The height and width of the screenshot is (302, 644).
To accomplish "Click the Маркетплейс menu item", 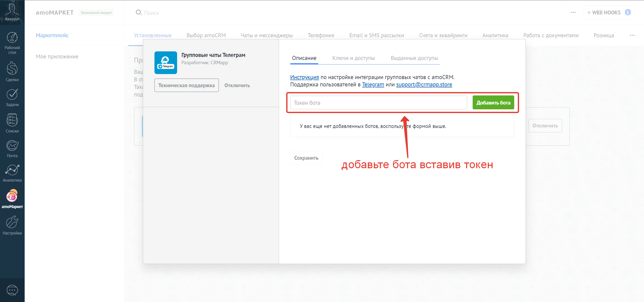I will [x=52, y=35].
